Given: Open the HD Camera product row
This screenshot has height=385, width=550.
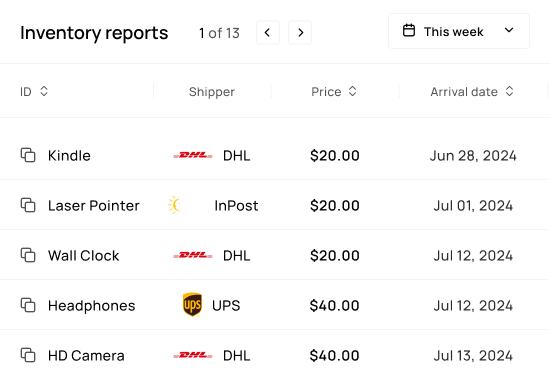Looking at the screenshot, I should click(x=275, y=356).
